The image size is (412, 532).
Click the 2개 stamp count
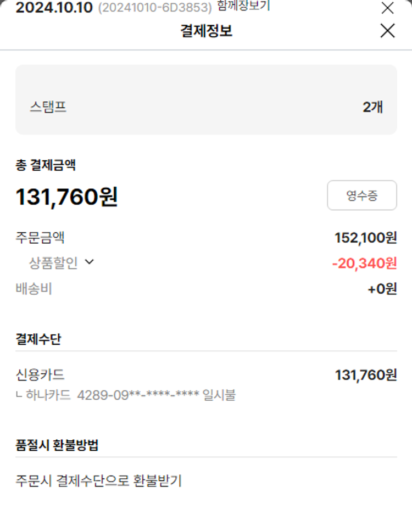click(372, 107)
